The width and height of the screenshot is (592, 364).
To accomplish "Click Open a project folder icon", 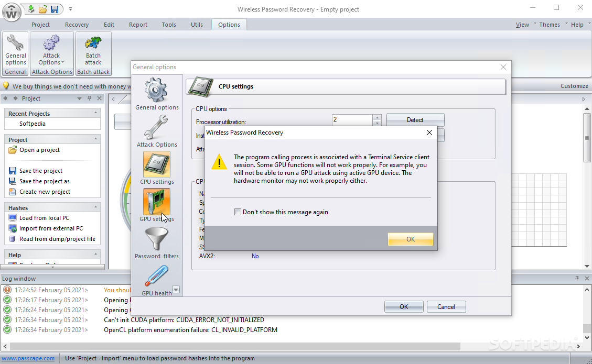I will 13,150.
